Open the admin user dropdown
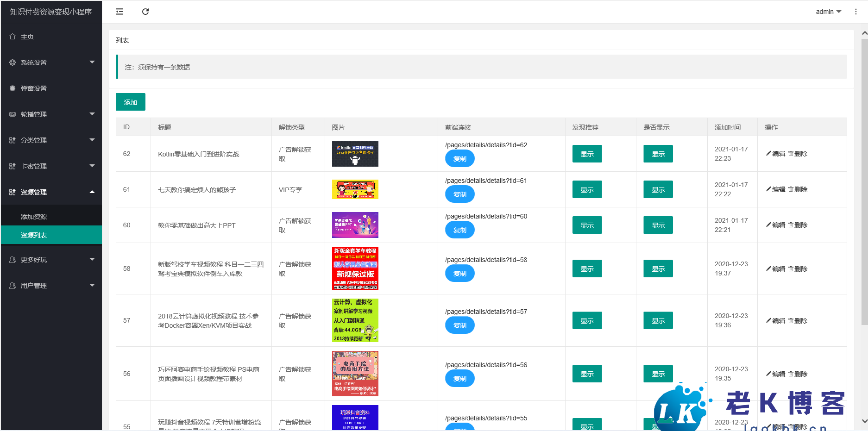 (x=828, y=12)
